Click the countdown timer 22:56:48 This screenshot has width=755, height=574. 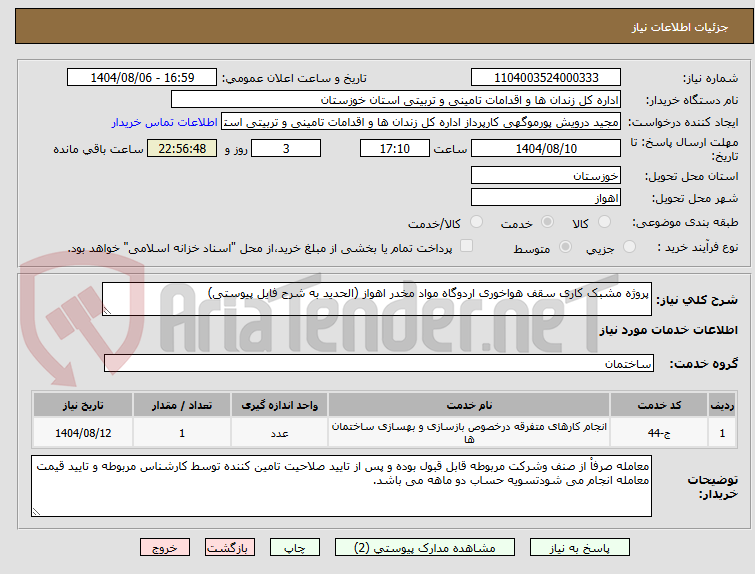click(x=182, y=148)
